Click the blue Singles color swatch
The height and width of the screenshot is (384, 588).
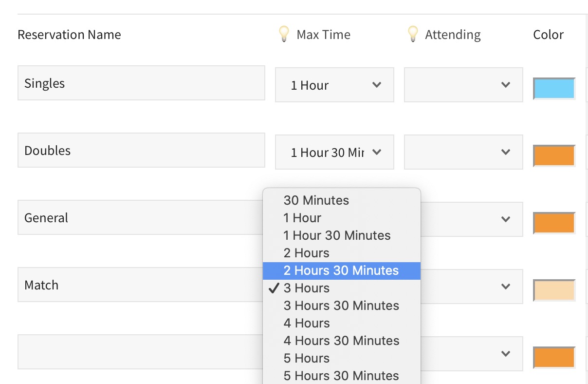554,89
